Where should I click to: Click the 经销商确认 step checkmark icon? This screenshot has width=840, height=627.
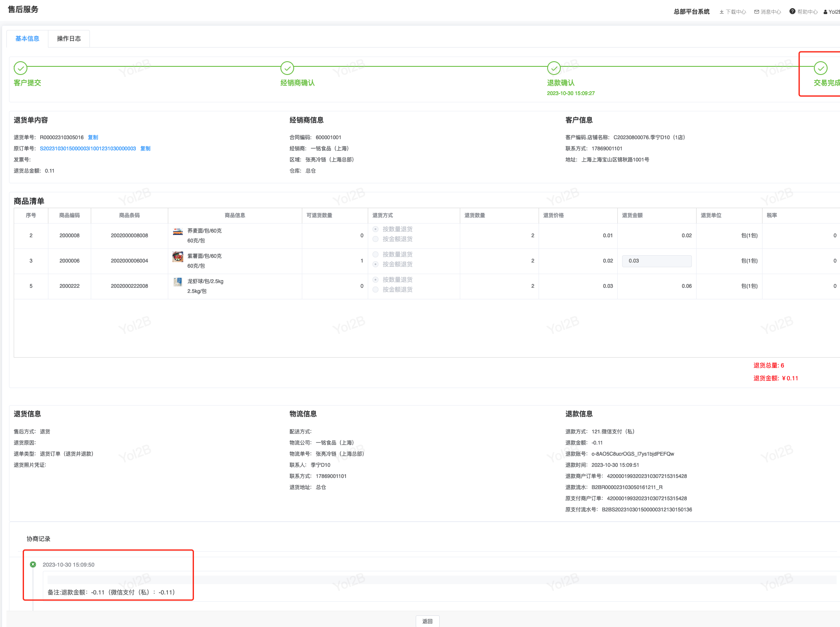[287, 68]
